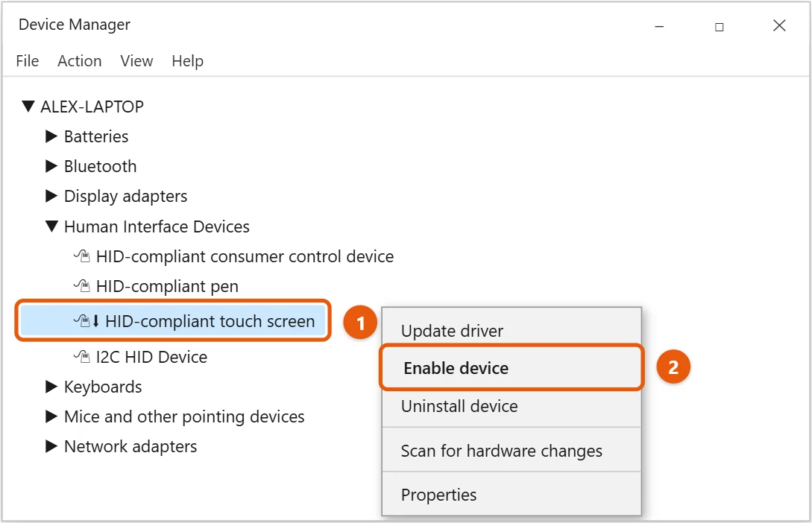Select HID-compliant consumer control device
The width and height of the screenshot is (812, 523).
pos(245,256)
